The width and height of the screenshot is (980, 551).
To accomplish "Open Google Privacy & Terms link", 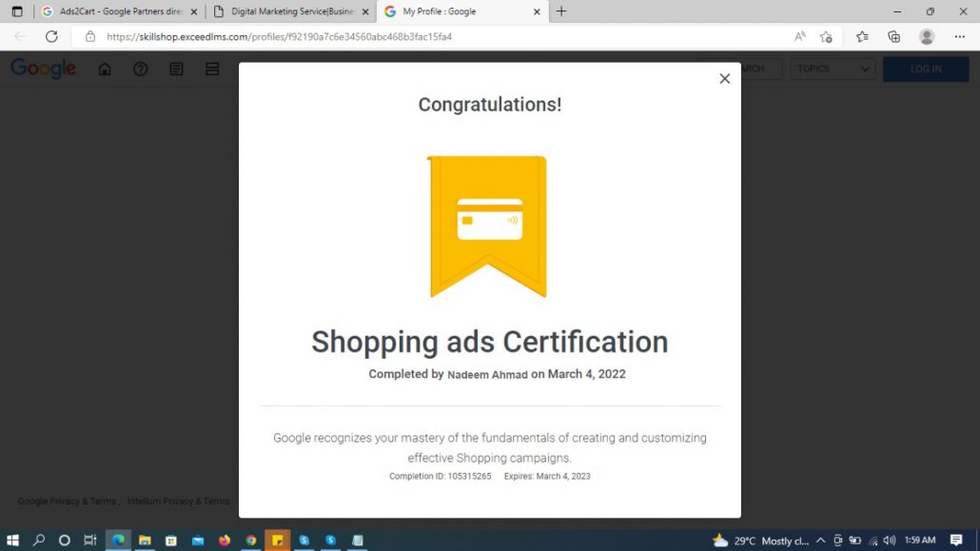I will (67, 501).
